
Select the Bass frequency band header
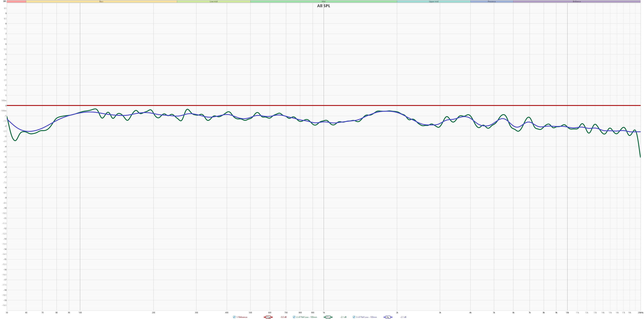coord(101,2)
